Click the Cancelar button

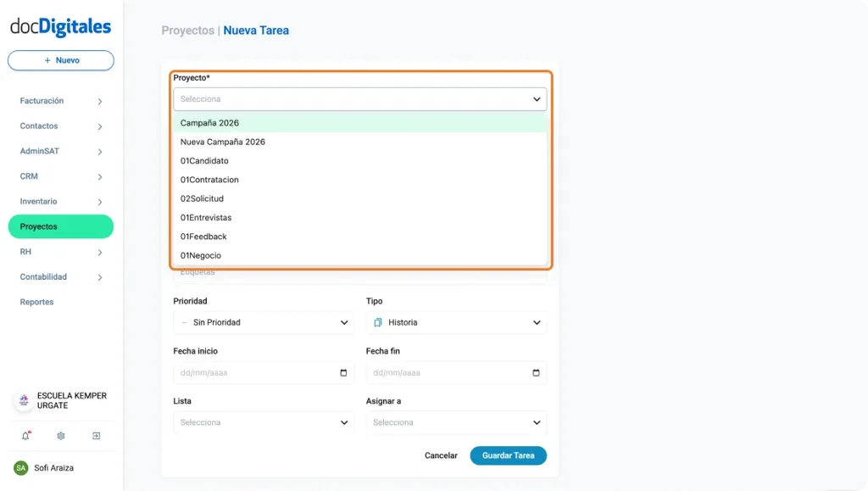tap(441, 455)
